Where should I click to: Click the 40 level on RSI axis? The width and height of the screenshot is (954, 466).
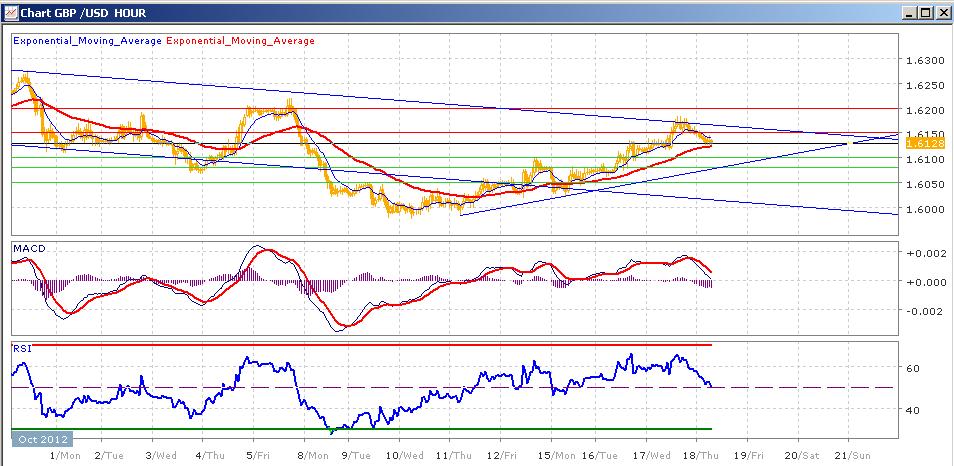pyautogui.click(x=913, y=409)
